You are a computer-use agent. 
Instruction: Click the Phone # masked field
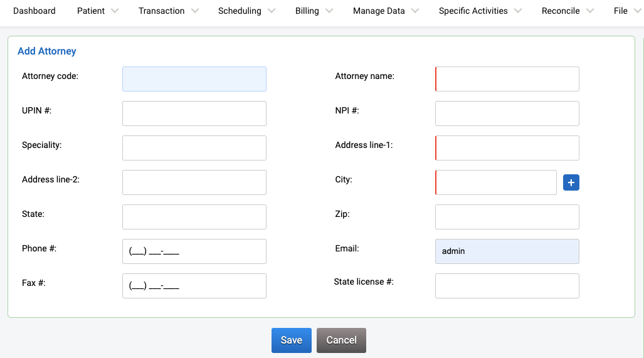(194, 251)
